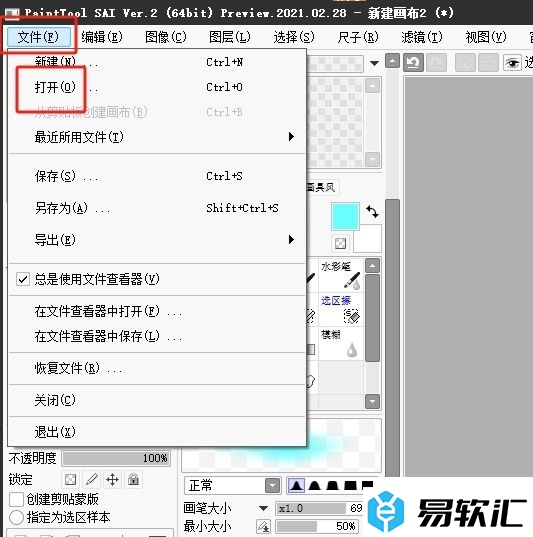Open the 视图(V) menu

(x=486, y=37)
